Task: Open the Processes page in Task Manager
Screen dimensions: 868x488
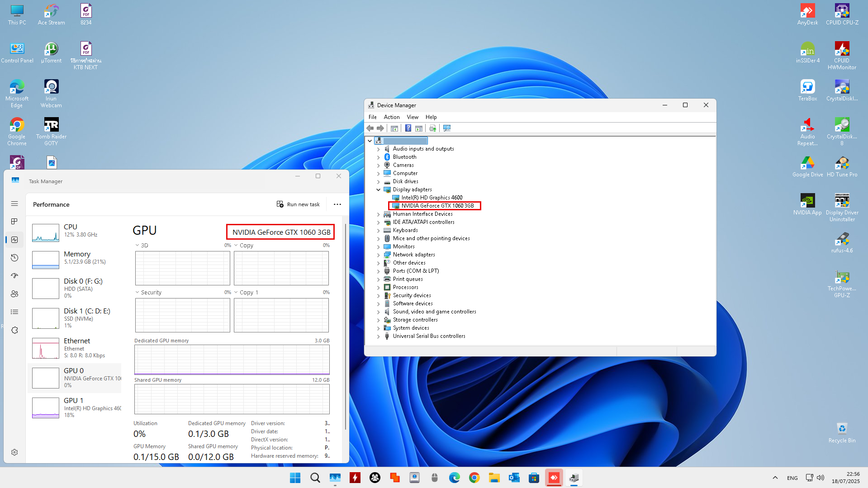Action: (x=14, y=222)
